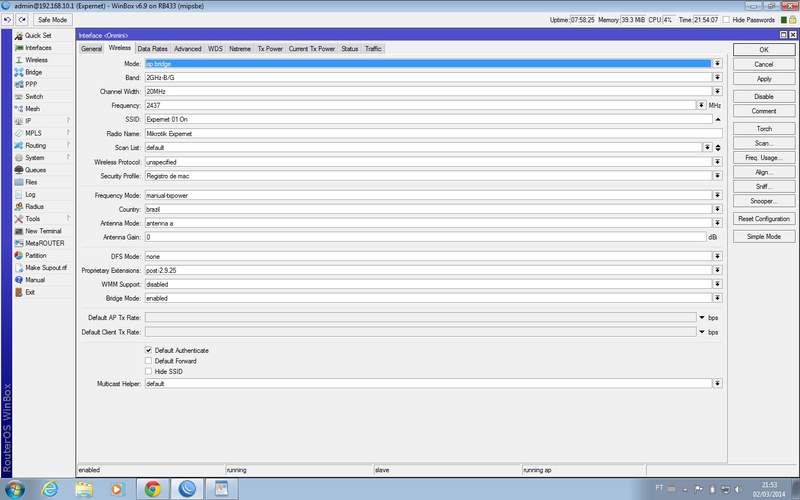The image size is (800, 500).
Task: Expand the Multicast Helper dropdown
Action: [717, 383]
